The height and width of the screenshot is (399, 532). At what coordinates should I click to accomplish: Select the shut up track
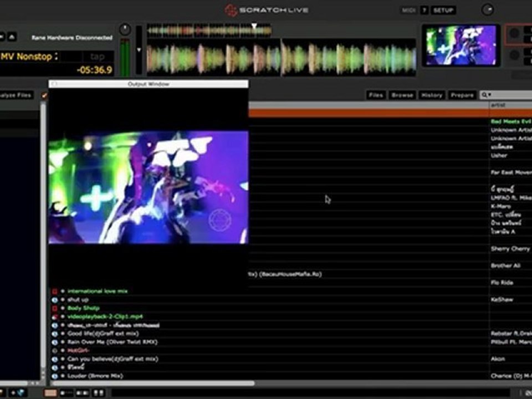click(78, 300)
